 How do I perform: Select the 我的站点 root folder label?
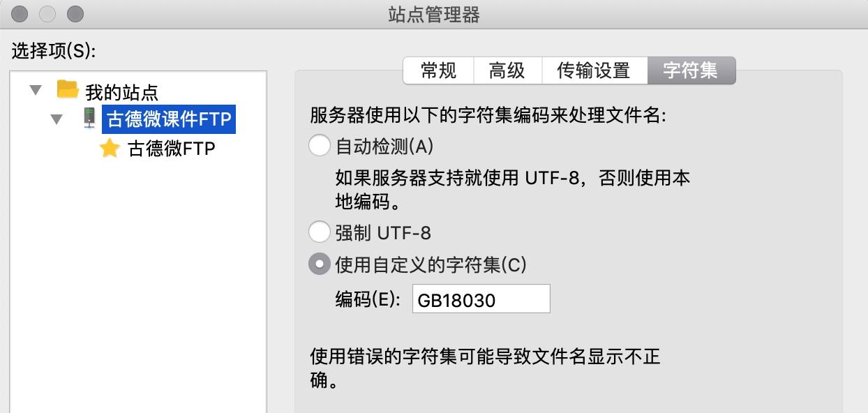point(121,91)
